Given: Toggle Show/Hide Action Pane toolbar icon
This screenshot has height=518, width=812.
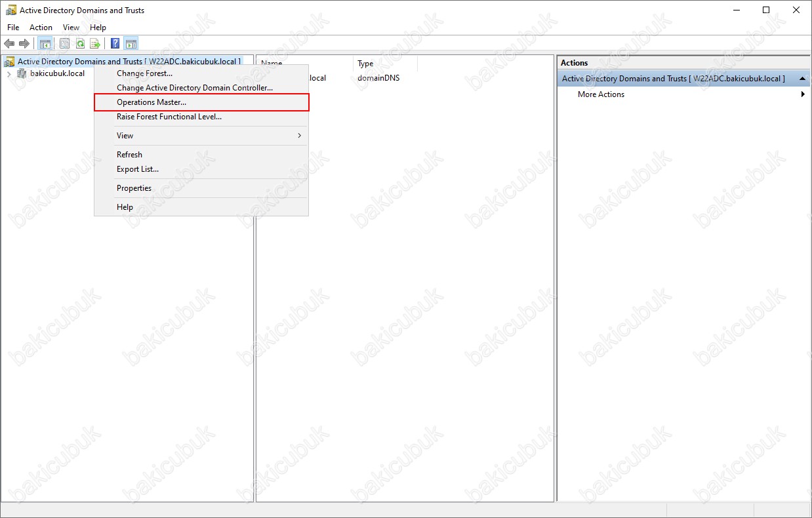Looking at the screenshot, I should pyautogui.click(x=131, y=44).
